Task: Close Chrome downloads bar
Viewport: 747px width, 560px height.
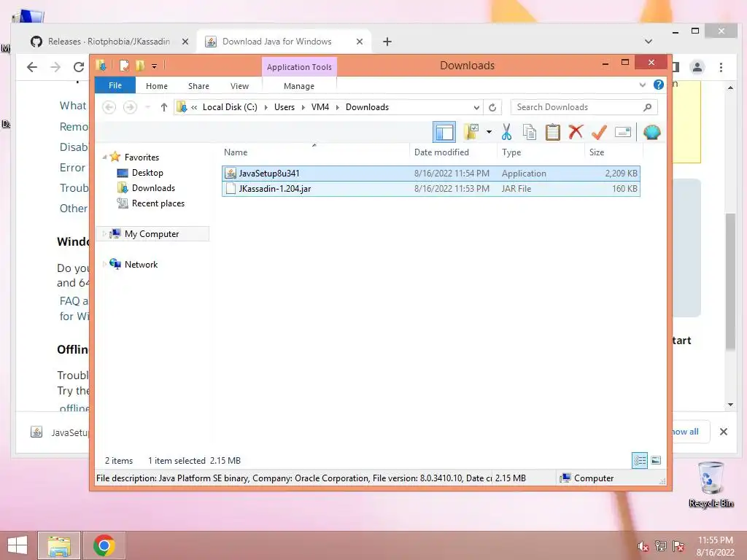Action: (x=723, y=432)
